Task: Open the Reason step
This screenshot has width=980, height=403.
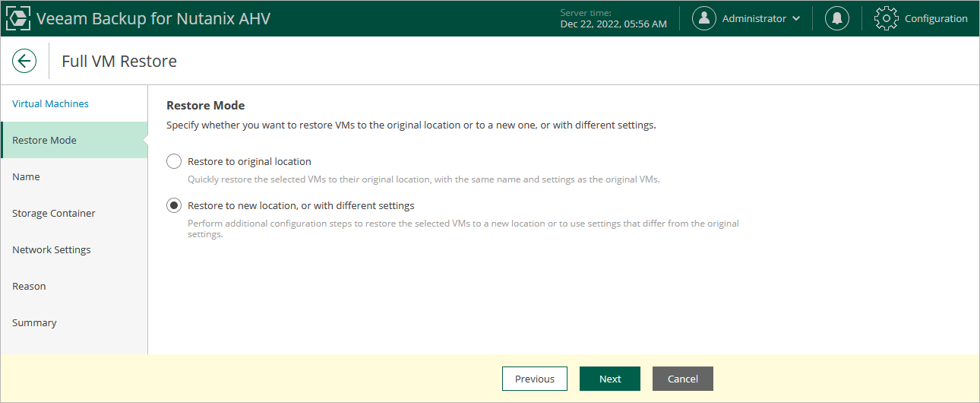Action: pos(74,286)
